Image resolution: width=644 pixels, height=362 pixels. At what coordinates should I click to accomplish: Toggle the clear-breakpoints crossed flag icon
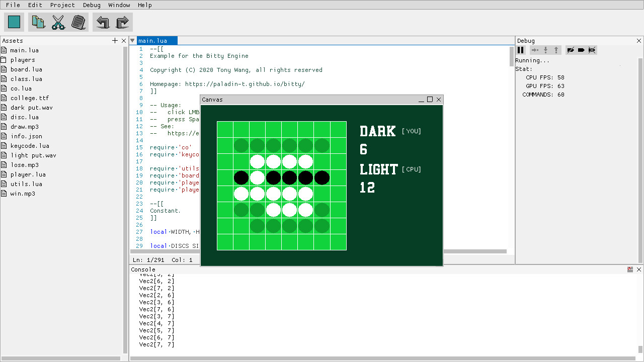tap(592, 50)
